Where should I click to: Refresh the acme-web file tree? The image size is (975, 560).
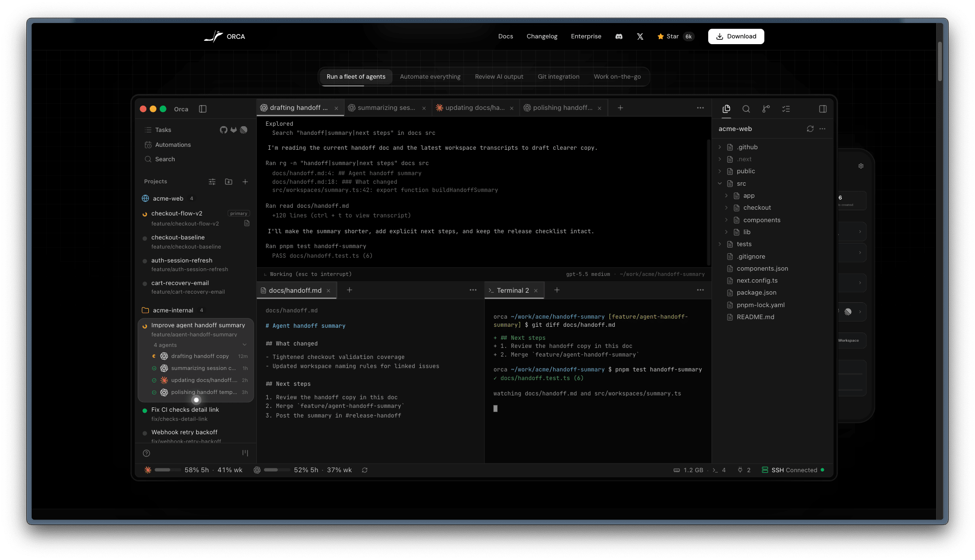[810, 129]
